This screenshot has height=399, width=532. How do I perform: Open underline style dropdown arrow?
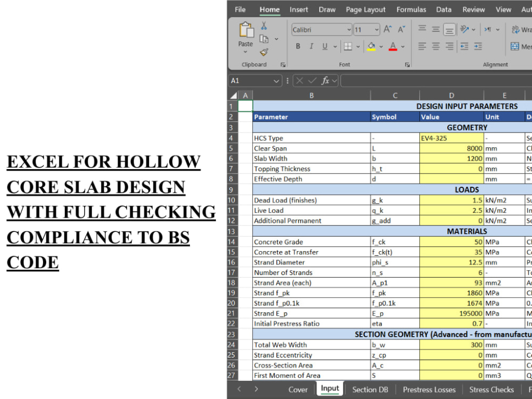coord(335,47)
